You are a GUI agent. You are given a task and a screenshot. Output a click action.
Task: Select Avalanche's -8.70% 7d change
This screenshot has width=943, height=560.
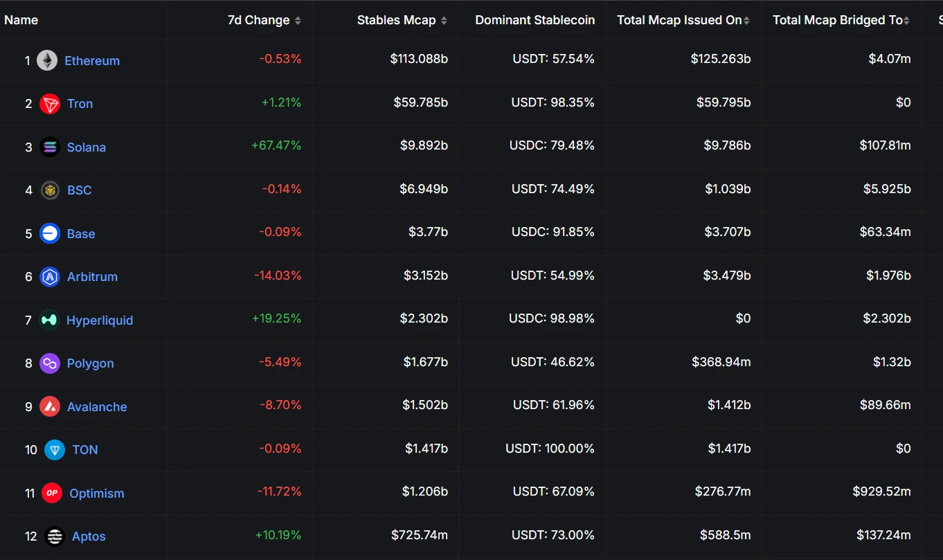[x=280, y=405]
